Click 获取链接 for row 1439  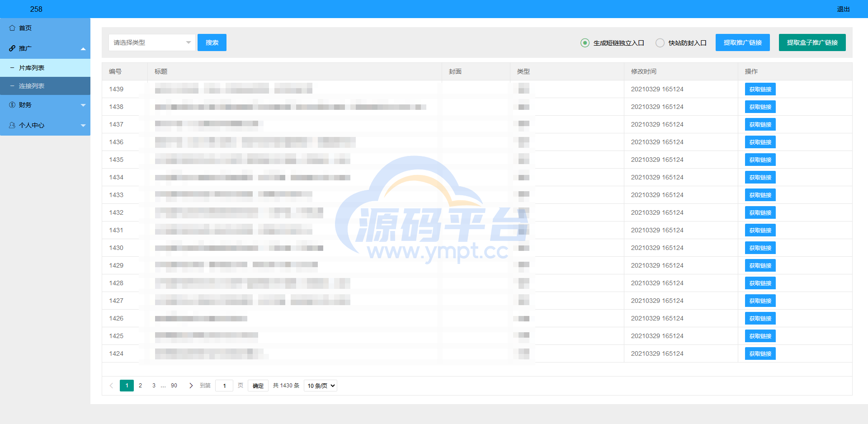click(x=760, y=89)
